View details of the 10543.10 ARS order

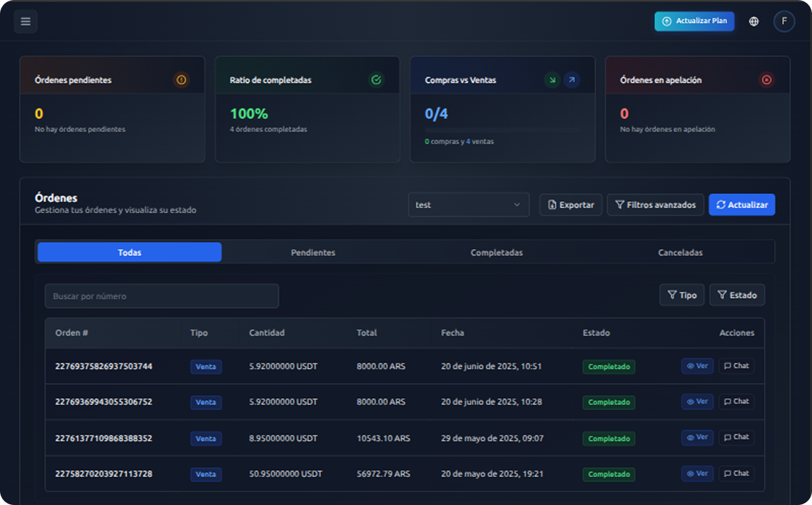696,437
